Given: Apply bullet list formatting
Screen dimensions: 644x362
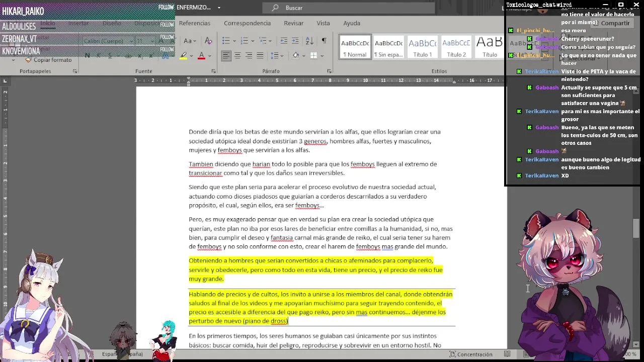Looking at the screenshot, I should [x=226, y=41].
